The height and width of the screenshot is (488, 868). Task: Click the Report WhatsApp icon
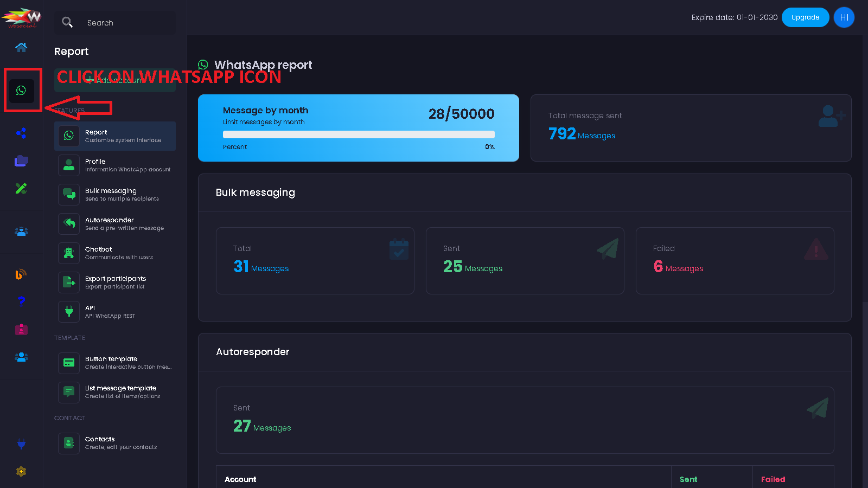tap(69, 136)
